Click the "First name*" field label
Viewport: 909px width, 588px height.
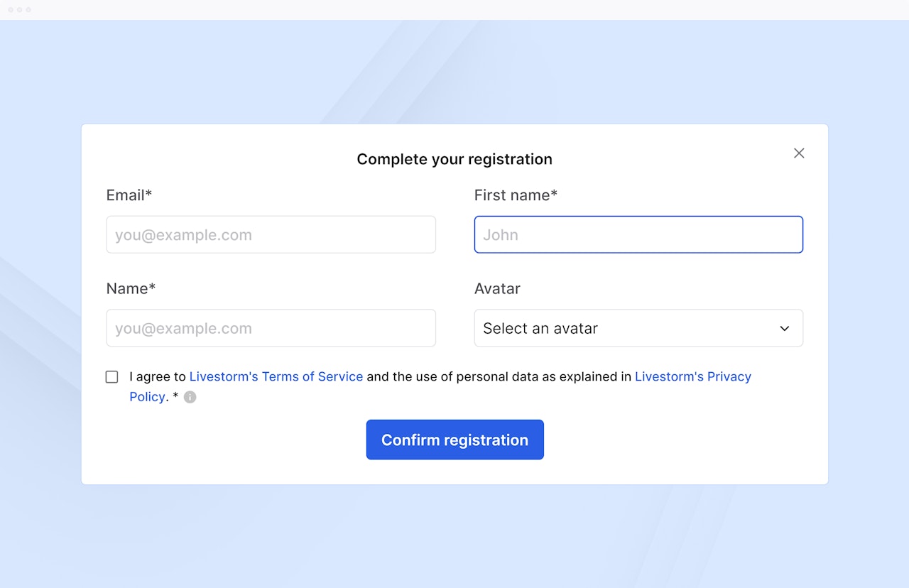(516, 195)
